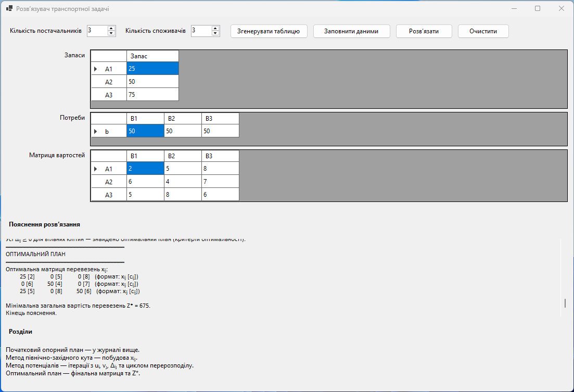Screen dimensions: 574x392
Task: Select row header A3 in the cost matrix
Action: point(109,195)
